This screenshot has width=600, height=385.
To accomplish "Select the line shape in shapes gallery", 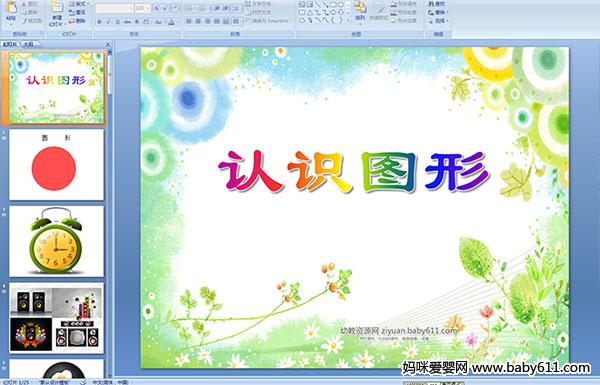I will coord(318,4).
